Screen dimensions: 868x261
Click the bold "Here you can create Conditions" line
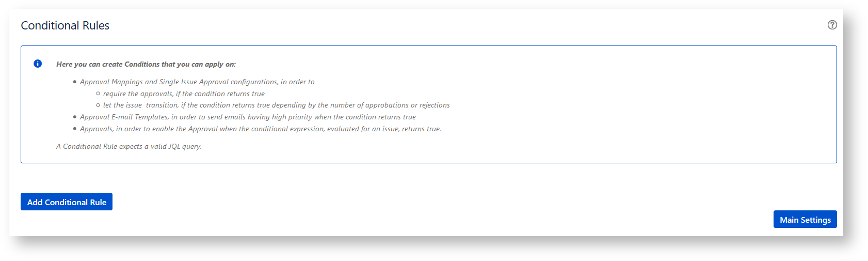coord(146,64)
